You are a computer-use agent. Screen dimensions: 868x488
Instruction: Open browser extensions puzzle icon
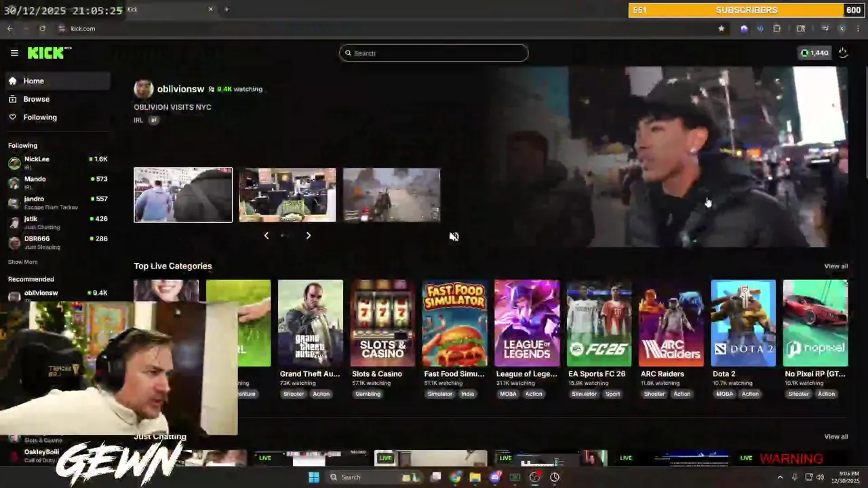tap(777, 28)
